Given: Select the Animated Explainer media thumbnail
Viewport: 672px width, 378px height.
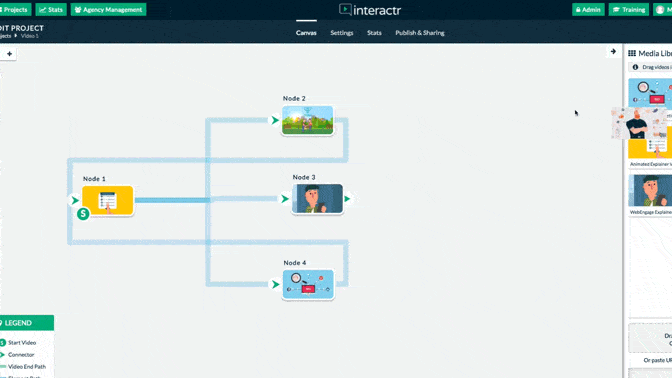Looking at the screenshot, I should [x=650, y=148].
